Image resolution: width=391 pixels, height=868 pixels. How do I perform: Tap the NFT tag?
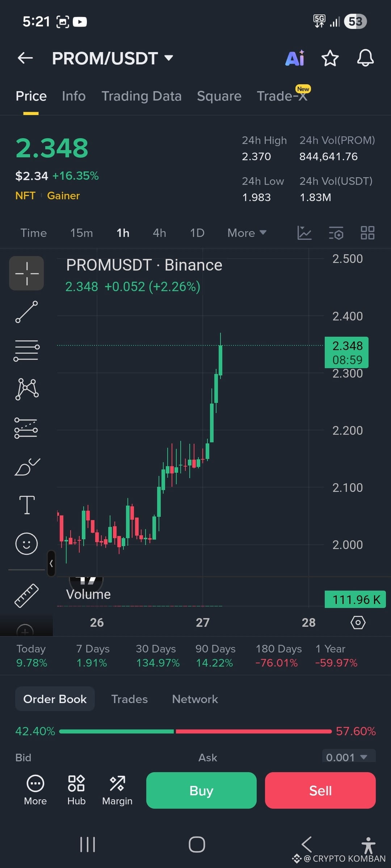click(25, 196)
